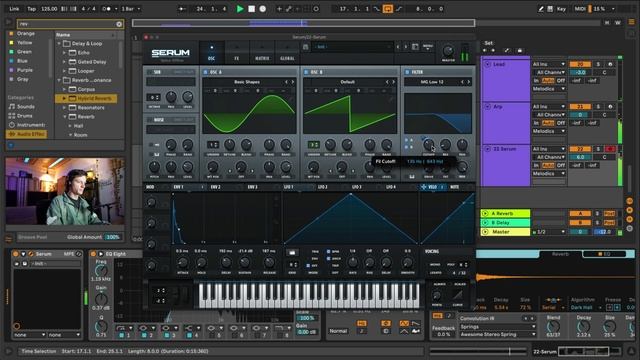Collapse the Delay & Loop folder
This screenshot has width=640, height=360.
click(59, 43)
